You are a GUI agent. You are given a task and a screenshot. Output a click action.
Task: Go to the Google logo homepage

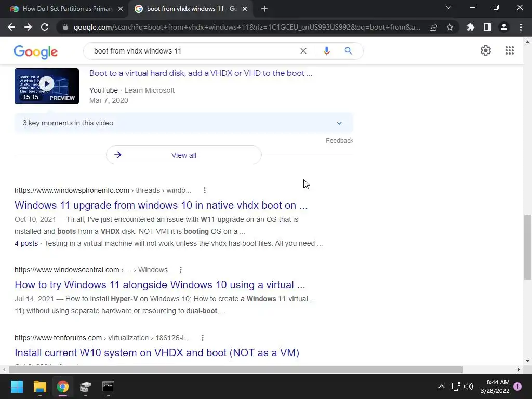click(x=36, y=52)
